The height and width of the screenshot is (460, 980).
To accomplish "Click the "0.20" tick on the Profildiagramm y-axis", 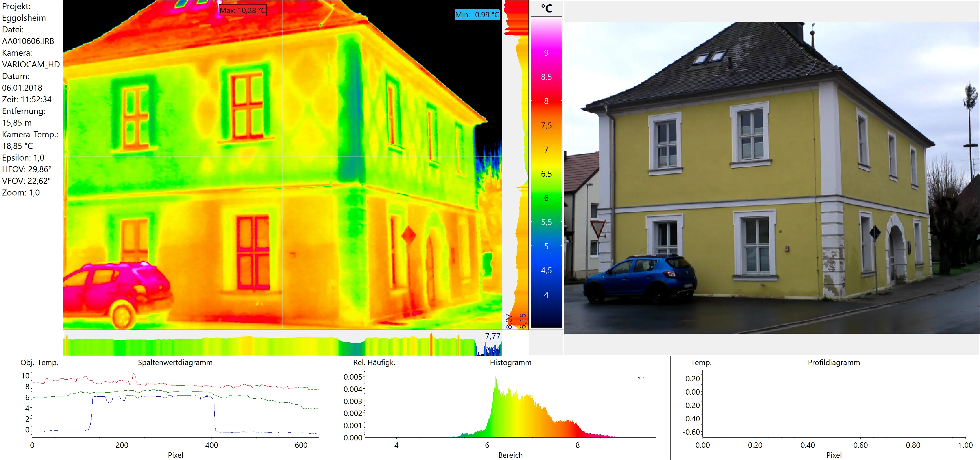I will (x=692, y=378).
